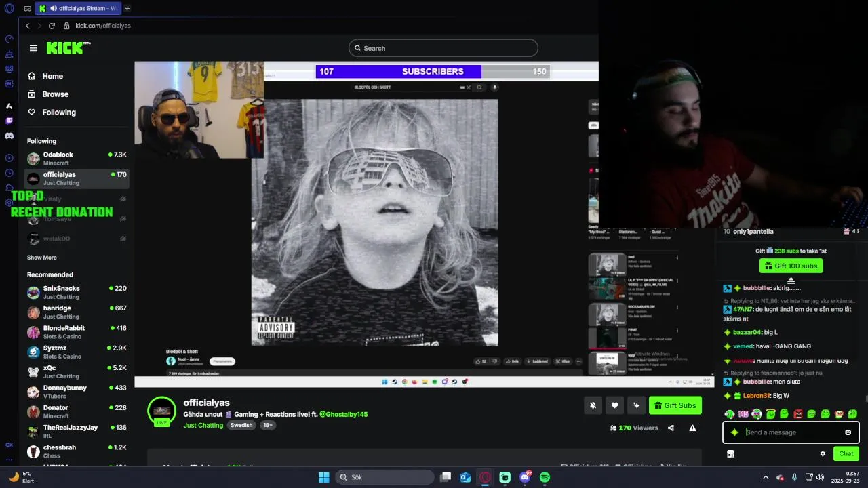
Task: Open weather widget showing 6°C
Action: (22, 477)
